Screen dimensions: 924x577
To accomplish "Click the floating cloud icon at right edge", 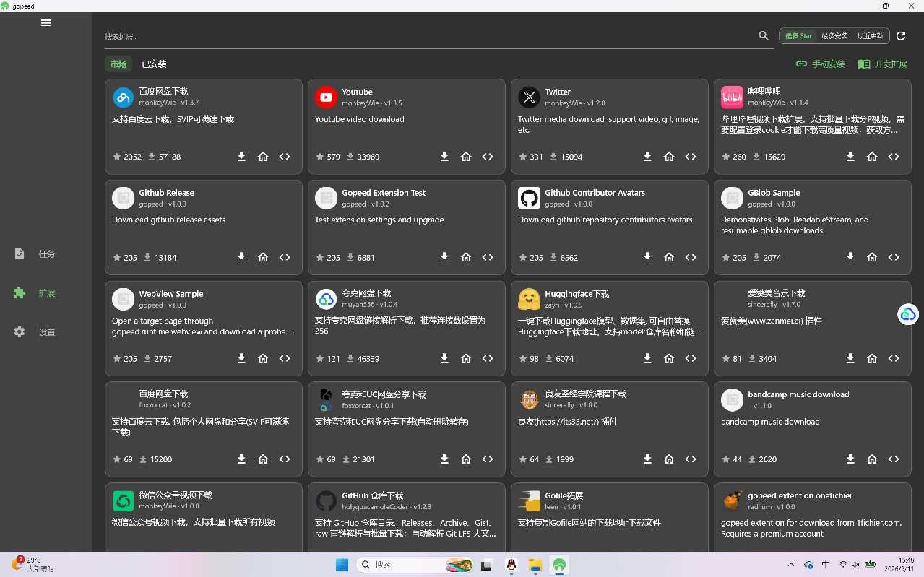I will (x=908, y=314).
